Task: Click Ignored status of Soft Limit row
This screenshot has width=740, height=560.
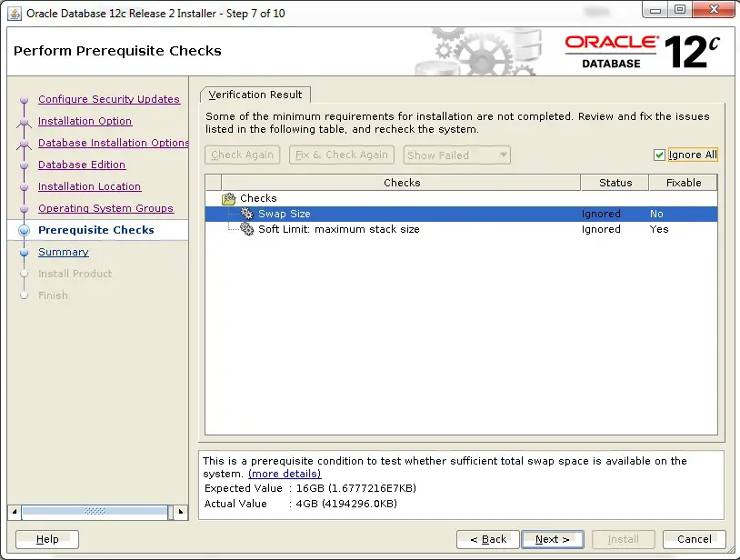Action: (x=601, y=229)
